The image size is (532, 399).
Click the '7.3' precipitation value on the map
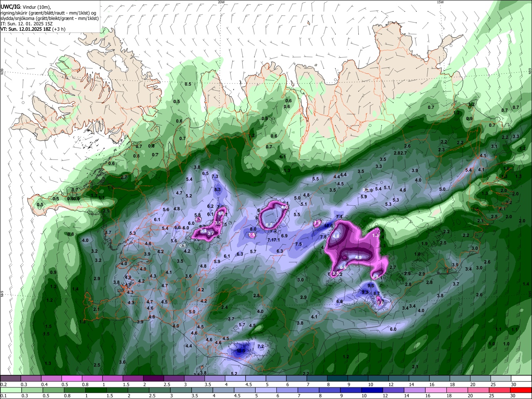pyautogui.click(x=215, y=176)
